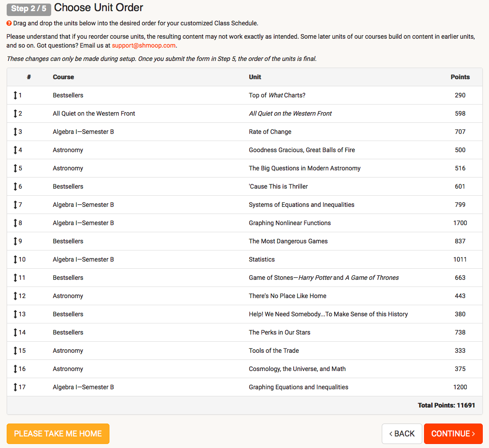Click the Course column header

[63, 77]
